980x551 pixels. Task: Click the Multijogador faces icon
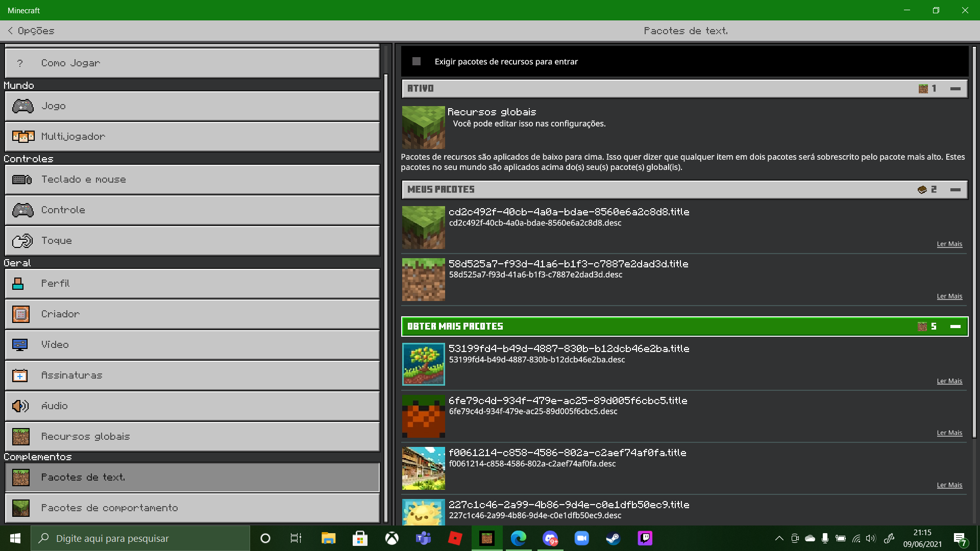(23, 137)
